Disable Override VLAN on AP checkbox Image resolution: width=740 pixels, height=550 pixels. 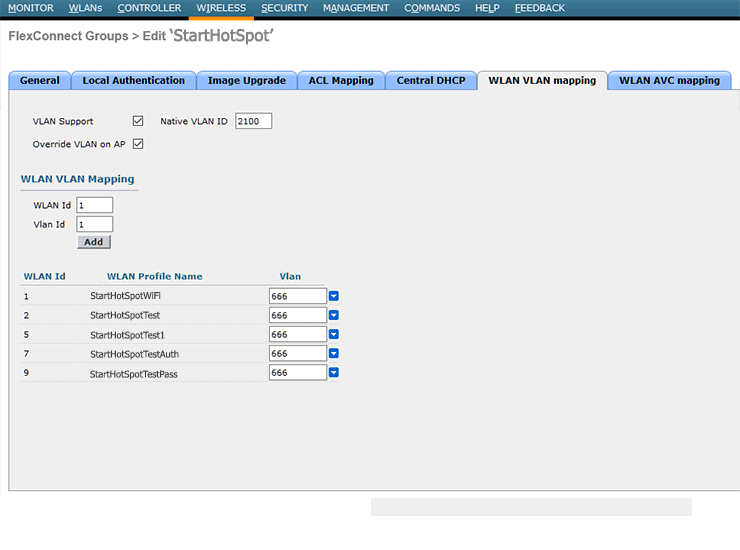[x=138, y=144]
